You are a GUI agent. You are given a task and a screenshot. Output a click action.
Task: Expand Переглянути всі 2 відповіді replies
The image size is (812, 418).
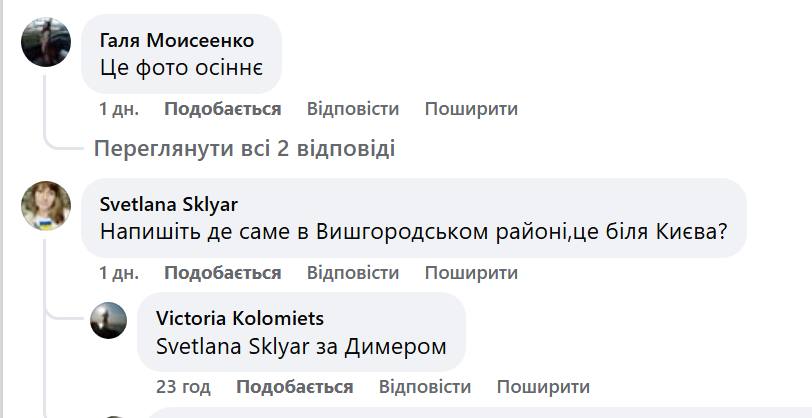click(x=244, y=148)
